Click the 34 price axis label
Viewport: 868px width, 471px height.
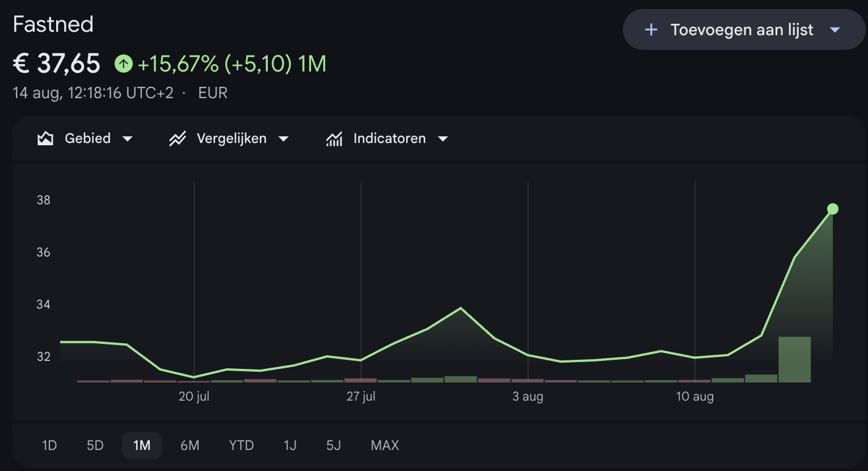coord(44,304)
